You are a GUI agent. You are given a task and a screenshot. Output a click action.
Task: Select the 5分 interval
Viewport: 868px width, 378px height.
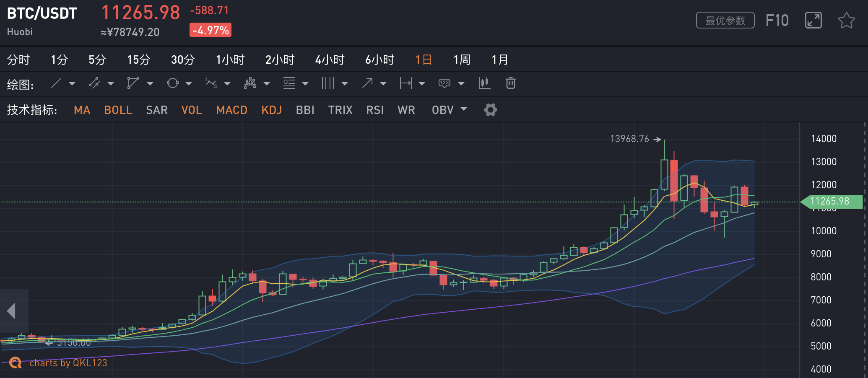(x=97, y=60)
